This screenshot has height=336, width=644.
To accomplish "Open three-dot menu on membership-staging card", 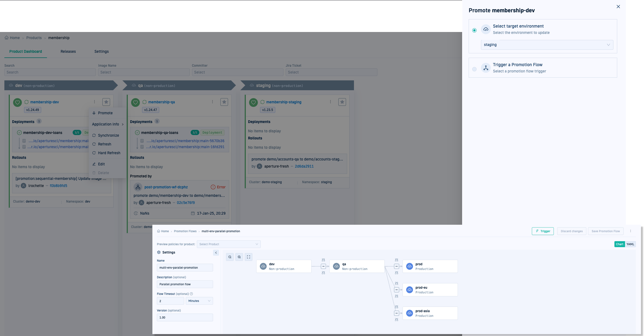I will click(x=330, y=102).
